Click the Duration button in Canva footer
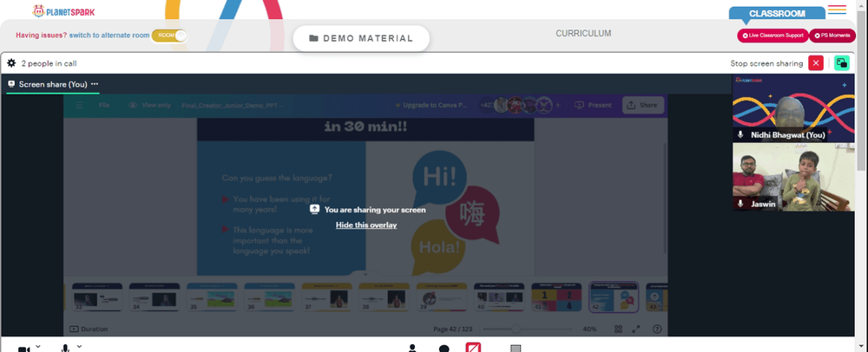868x352 pixels. 89,329
